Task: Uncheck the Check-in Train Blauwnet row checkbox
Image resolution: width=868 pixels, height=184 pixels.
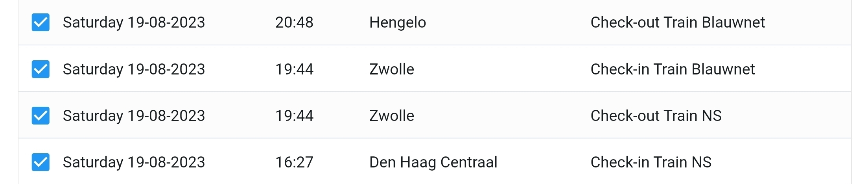Action: pyautogui.click(x=41, y=69)
